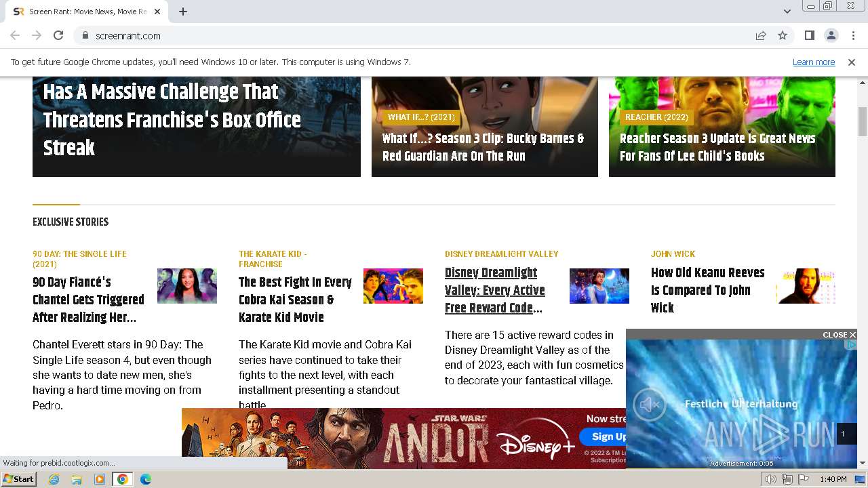Screen dimensions: 868x488
Task: Click the WHAT IF...? (2021) tag
Action: 421,117
